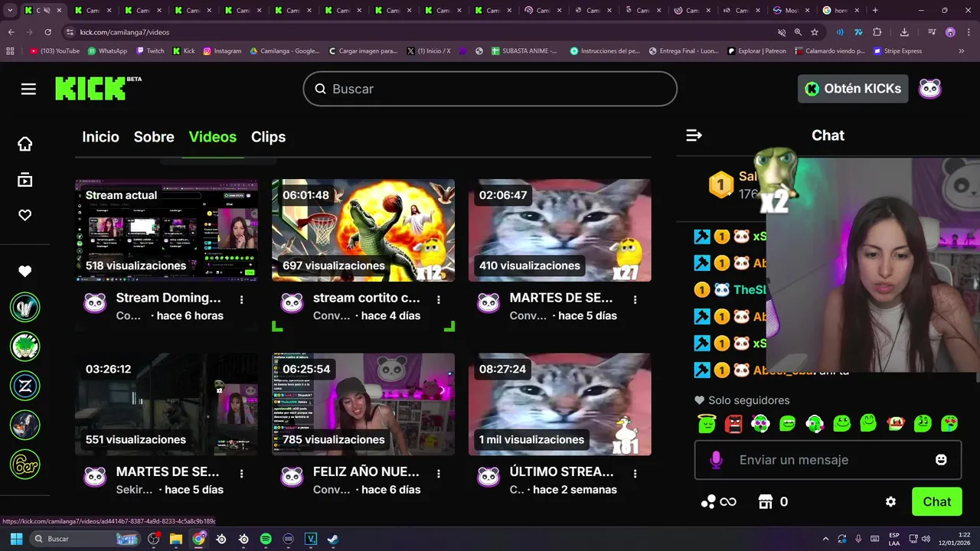Open the hamburger menu beside Kick logo

pyautogui.click(x=28, y=89)
